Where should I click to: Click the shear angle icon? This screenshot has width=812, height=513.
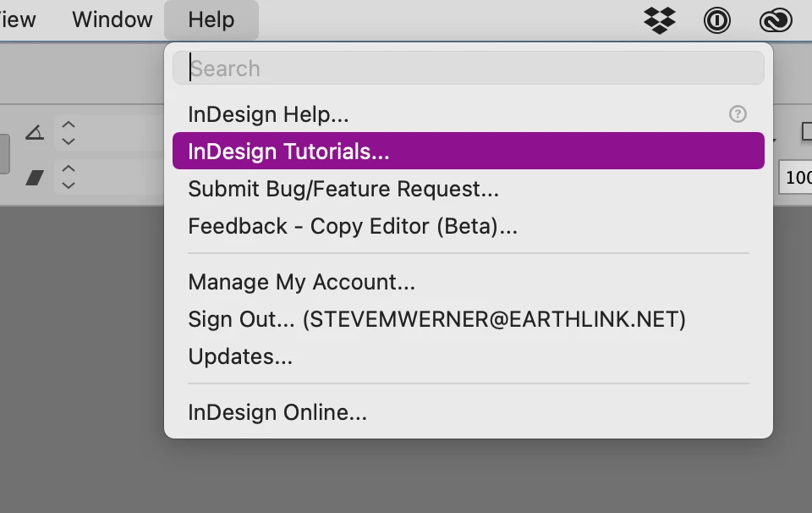pyautogui.click(x=35, y=179)
